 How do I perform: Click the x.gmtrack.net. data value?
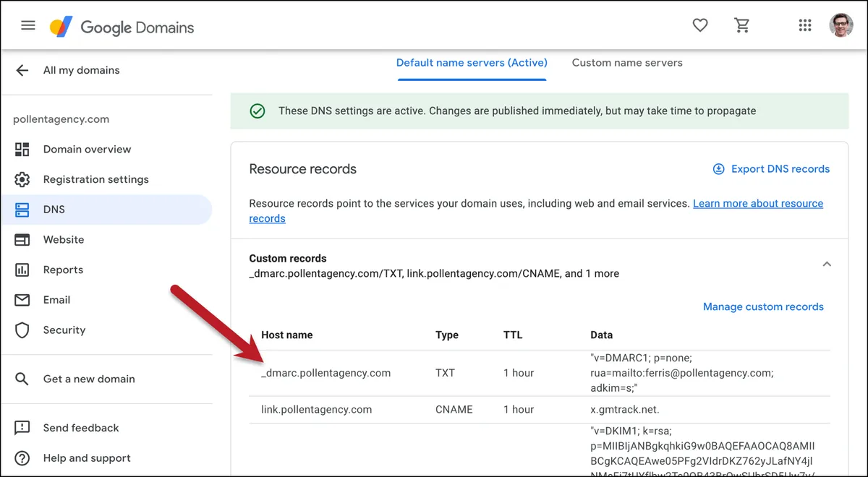click(x=625, y=409)
